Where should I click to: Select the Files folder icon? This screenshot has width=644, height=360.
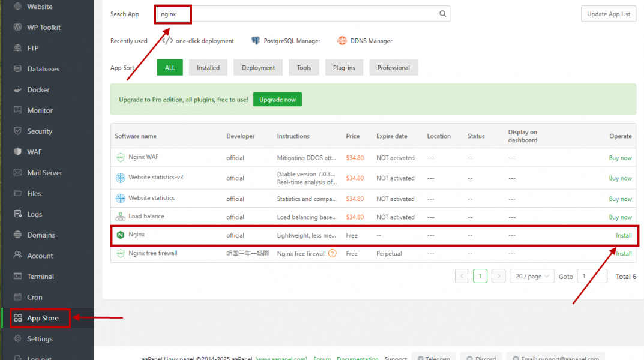[x=17, y=193]
